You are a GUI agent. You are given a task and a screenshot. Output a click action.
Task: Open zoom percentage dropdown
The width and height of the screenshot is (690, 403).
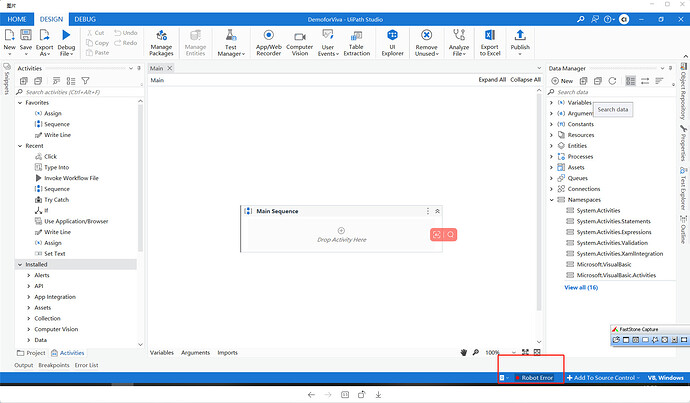tap(513, 352)
